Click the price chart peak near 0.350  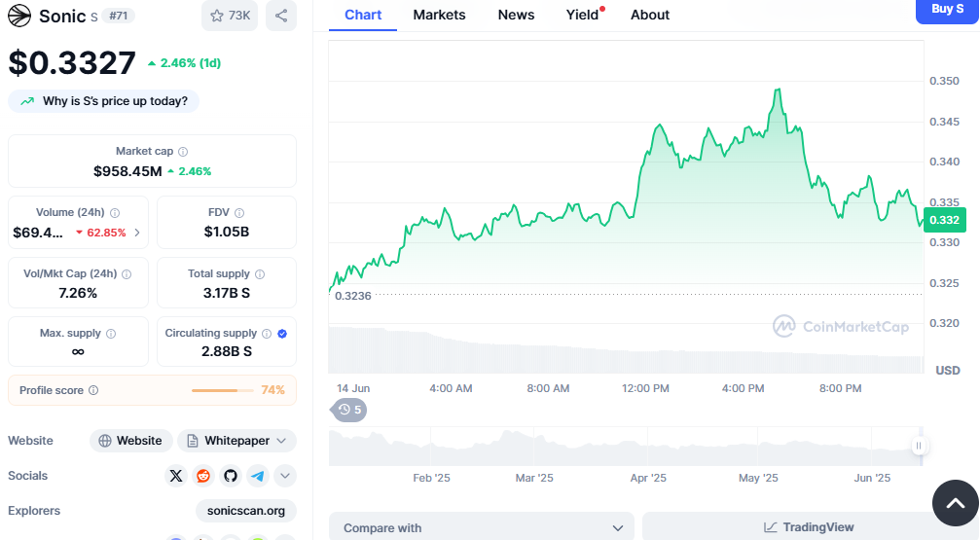[x=779, y=90]
